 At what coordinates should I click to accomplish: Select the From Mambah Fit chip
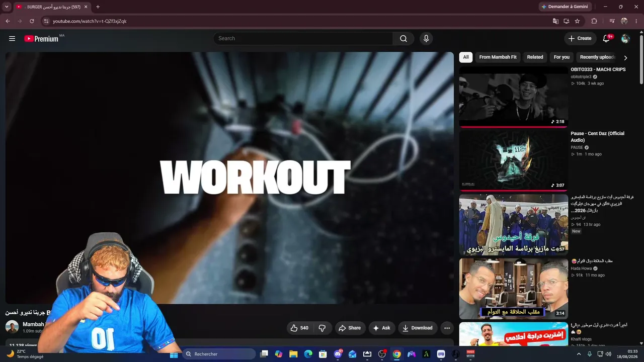(x=498, y=57)
